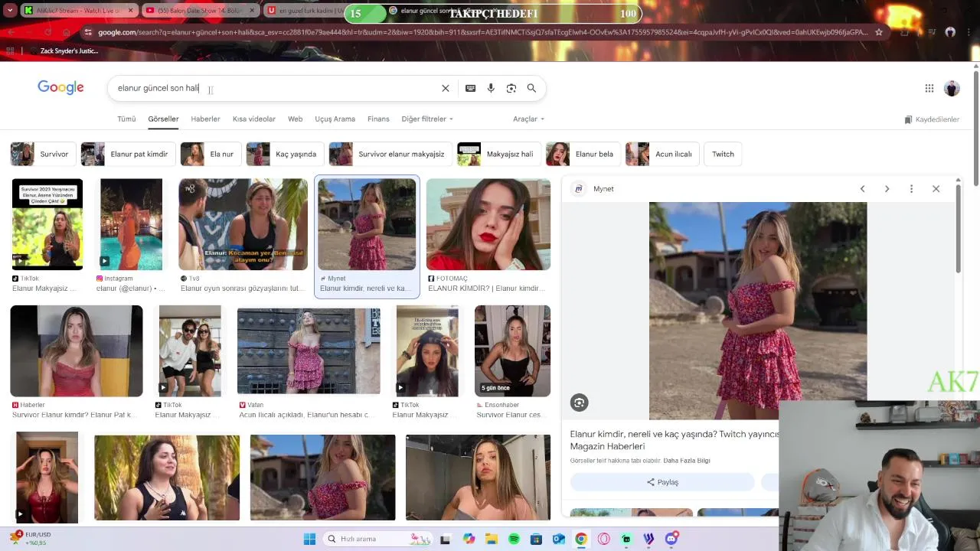
Task: Bookmark this page with the star icon
Action: pos(878,32)
